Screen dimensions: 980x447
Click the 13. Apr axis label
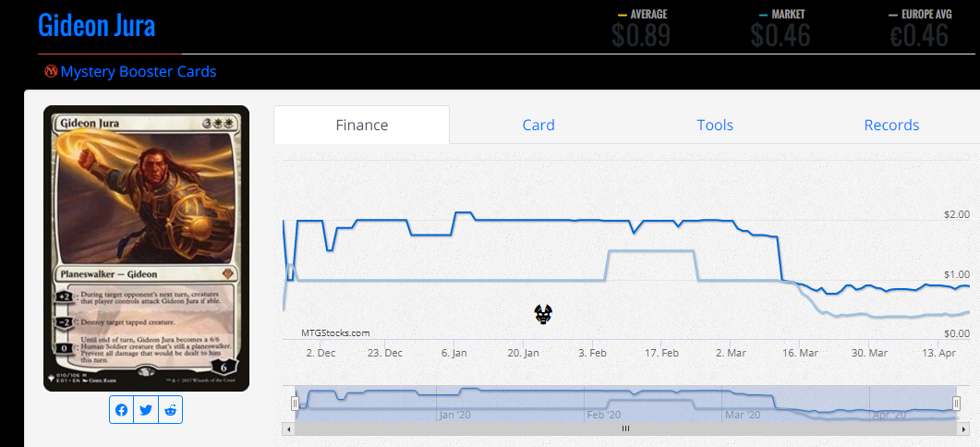[939, 353]
